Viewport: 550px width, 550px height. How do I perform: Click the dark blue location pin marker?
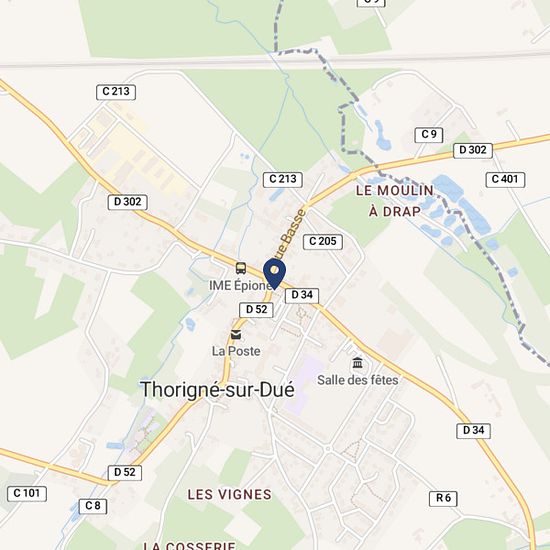tap(274, 274)
